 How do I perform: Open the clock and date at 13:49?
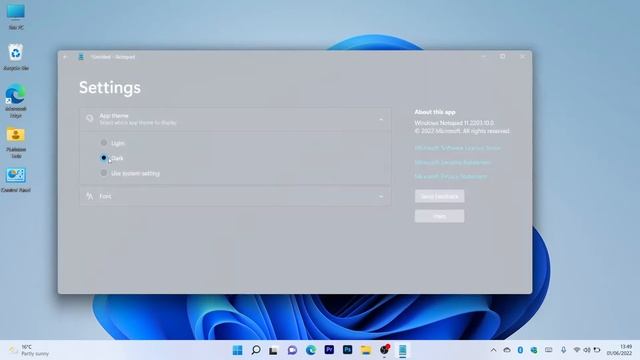620,350
